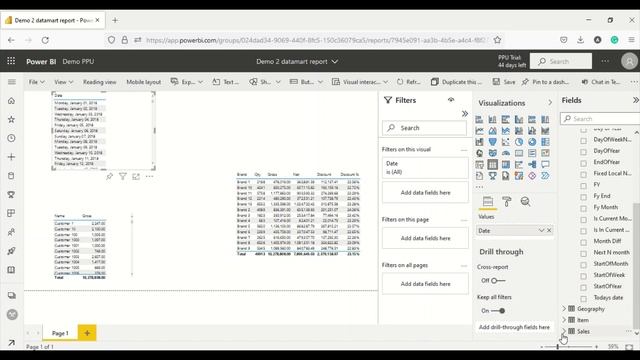This screenshot has width=640, height=360.
Task: Pin the Date visual using pin icon
Action: tap(109, 176)
